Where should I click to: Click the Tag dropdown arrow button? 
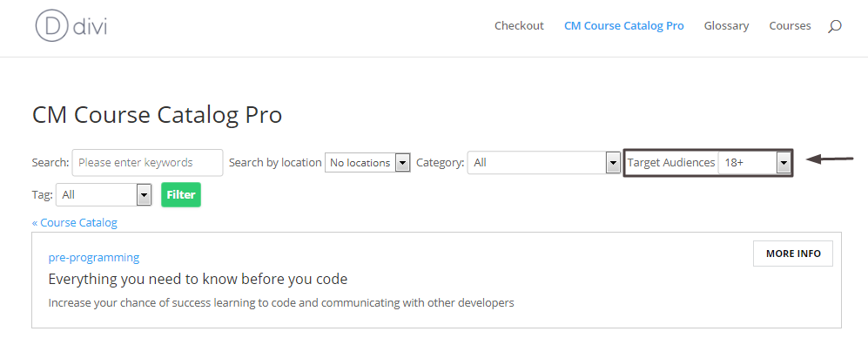(144, 195)
